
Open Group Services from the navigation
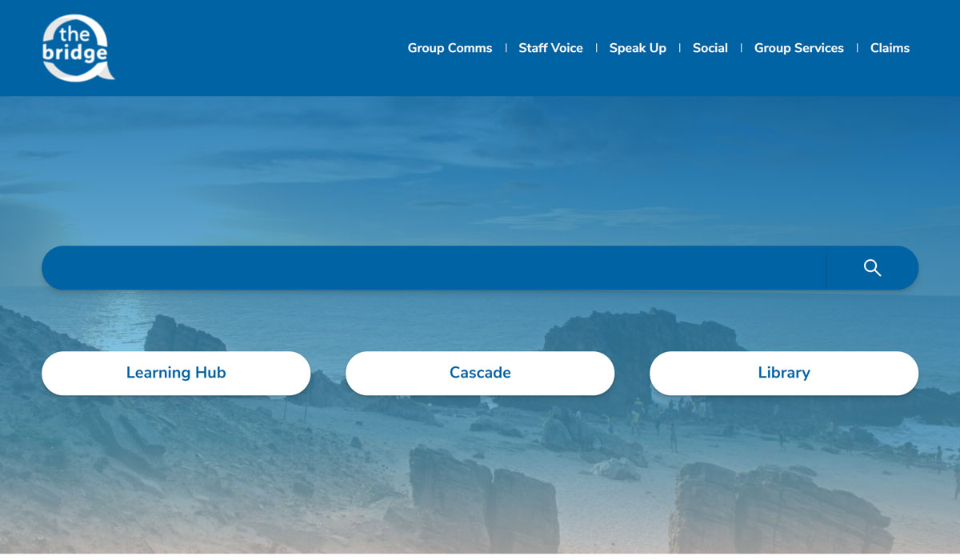[798, 48]
